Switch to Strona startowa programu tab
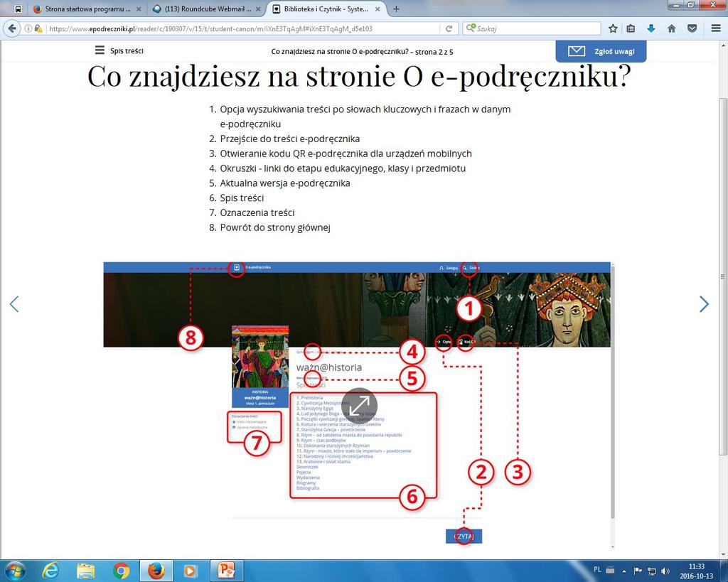728x582 pixels. click(87, 9)
